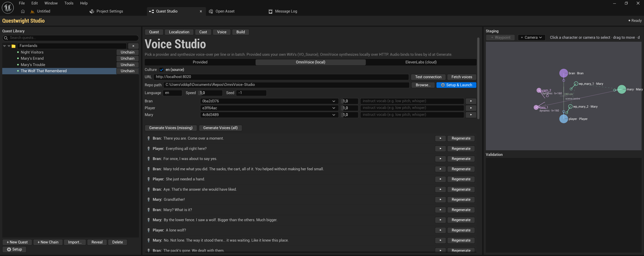Unchain the Night Visitors quest
This screenshot has height=256, width=644.
[x=127, y=52]
